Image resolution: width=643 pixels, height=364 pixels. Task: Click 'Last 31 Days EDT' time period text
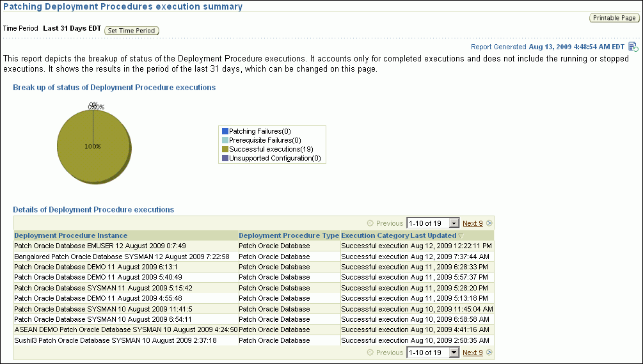tap(72, 28)
